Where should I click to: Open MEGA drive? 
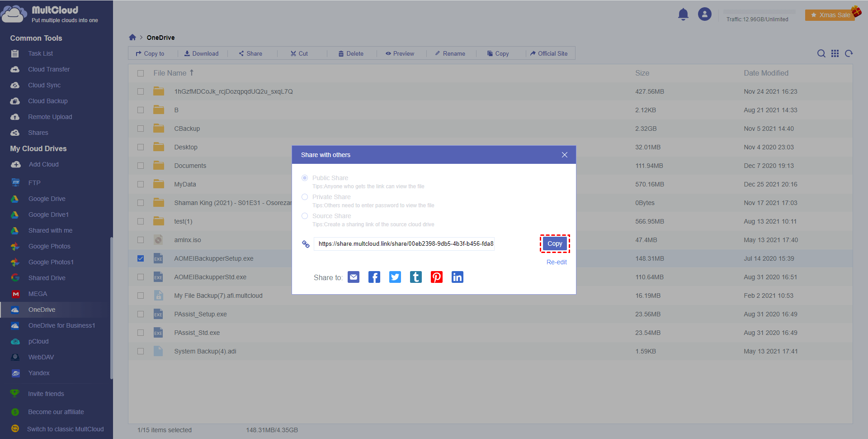point(38,294)
